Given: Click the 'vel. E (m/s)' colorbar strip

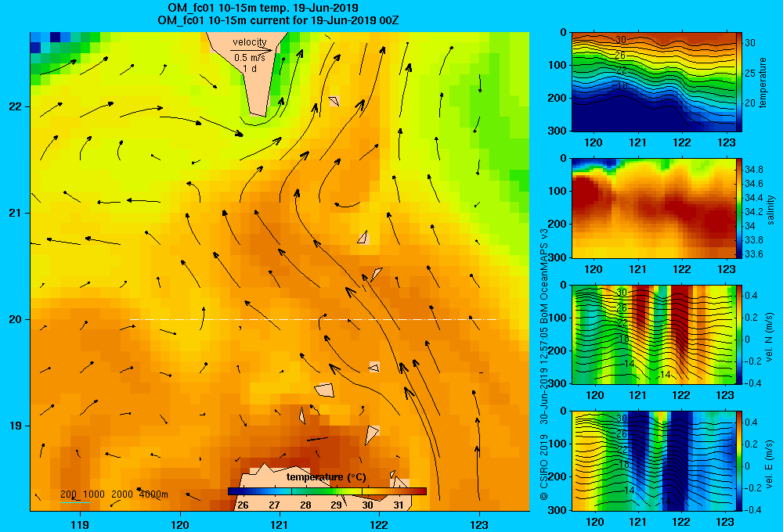Looking at the screenshot, I should 739,461.
